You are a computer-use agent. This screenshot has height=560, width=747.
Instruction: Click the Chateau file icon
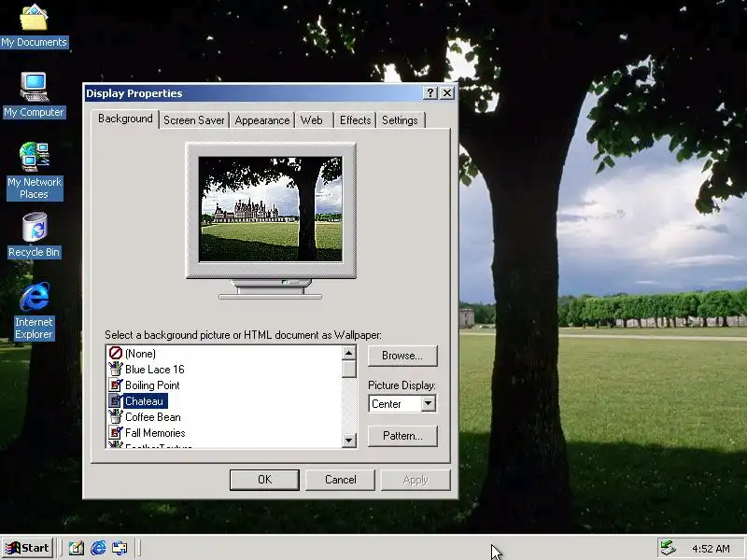coord(115,400)
